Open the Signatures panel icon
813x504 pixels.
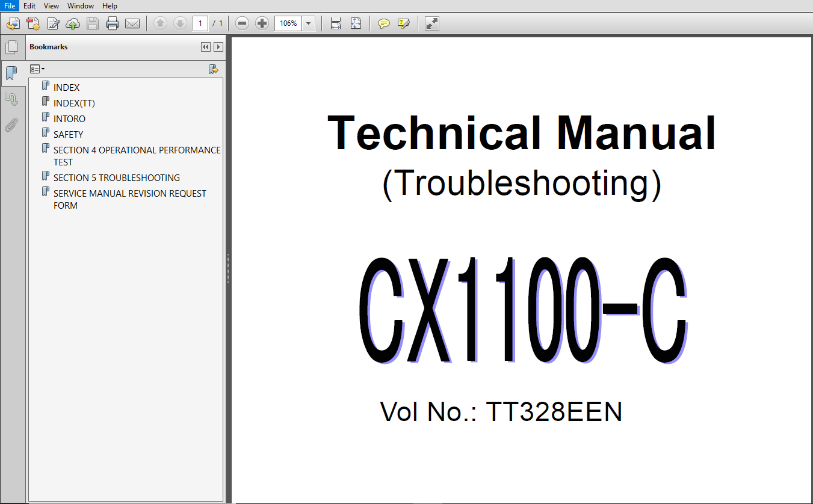(x=11, y=99)
